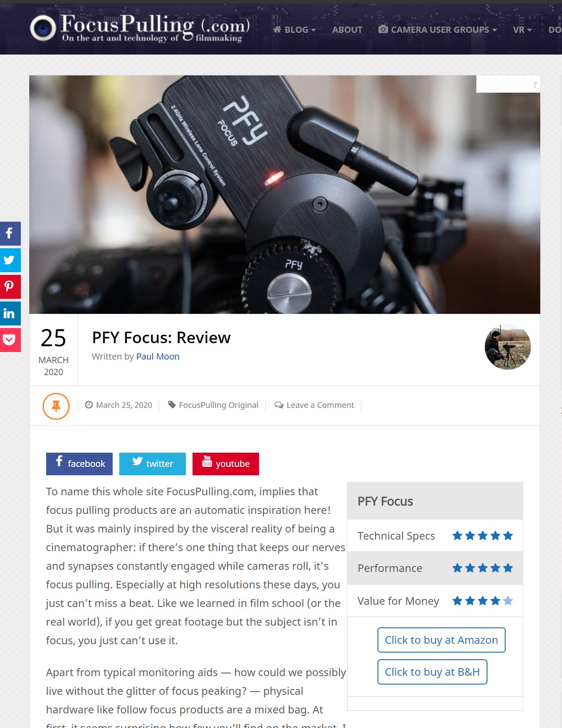Click the orange pushpin sticky icon

[56, 406]
